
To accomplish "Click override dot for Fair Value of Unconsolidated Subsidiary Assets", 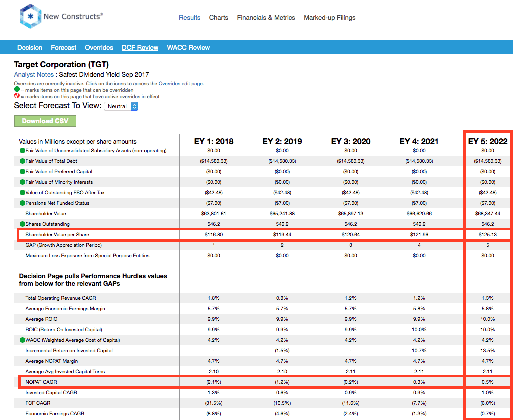I will click(22, 151).
